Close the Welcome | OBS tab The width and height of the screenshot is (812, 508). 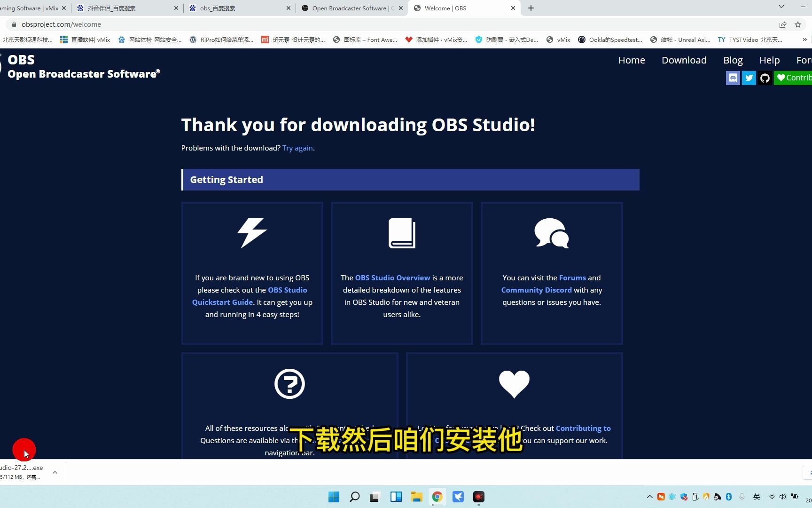pyautogui.click(x=513, y=8)
